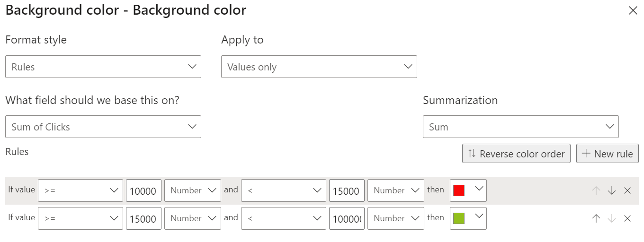Open the Apply to dropdown showing Values only
The image size is (644, 242).
pos(319,67)
